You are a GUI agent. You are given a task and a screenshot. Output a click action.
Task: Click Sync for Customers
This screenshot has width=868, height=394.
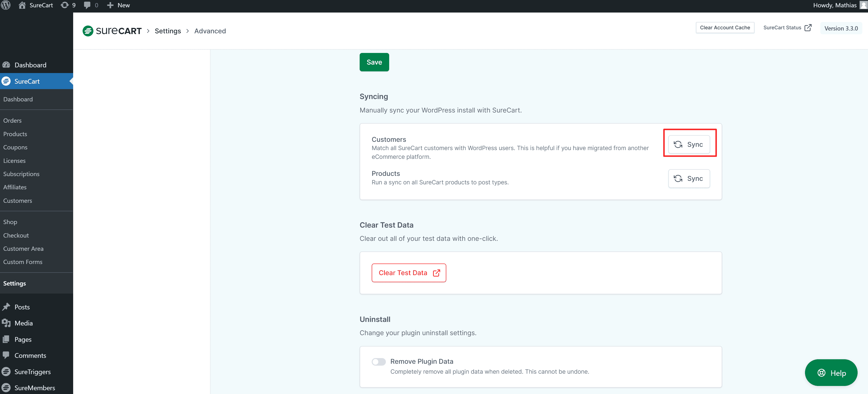[689, 144]
